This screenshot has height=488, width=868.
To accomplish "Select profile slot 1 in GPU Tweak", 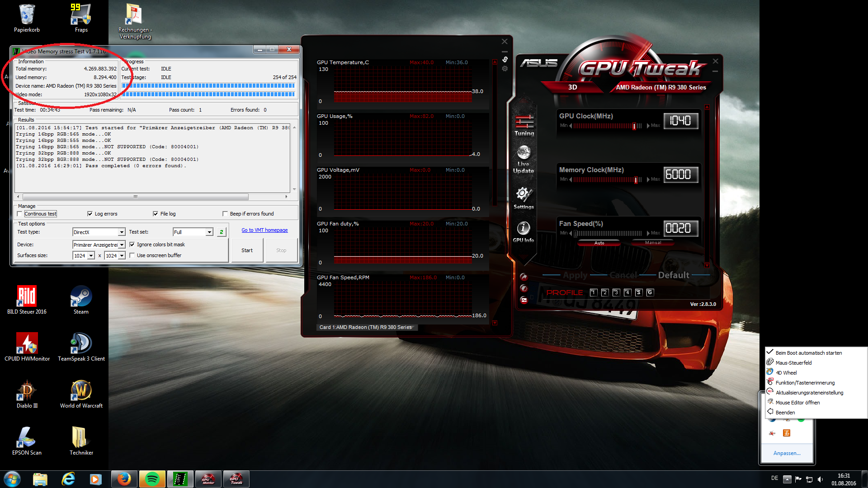I will (594, 292).
